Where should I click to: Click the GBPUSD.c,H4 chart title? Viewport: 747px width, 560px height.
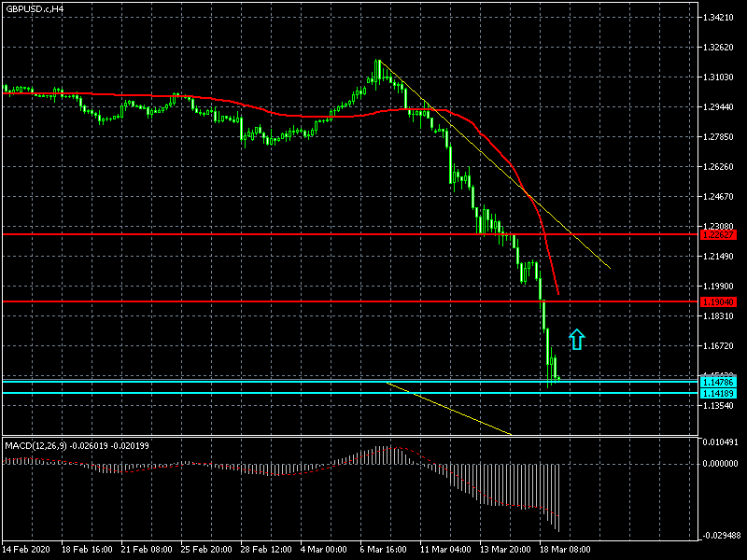click(x=34, y=8)
